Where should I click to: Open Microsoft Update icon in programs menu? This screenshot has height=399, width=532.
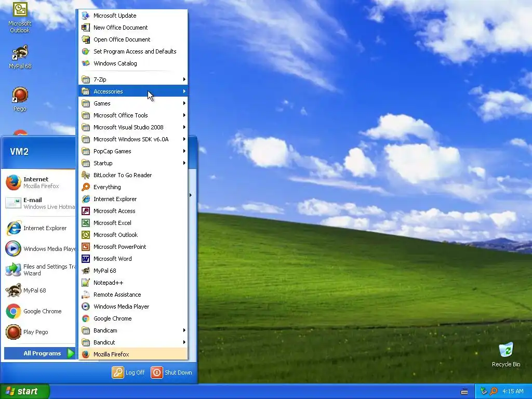pos(86,16)
